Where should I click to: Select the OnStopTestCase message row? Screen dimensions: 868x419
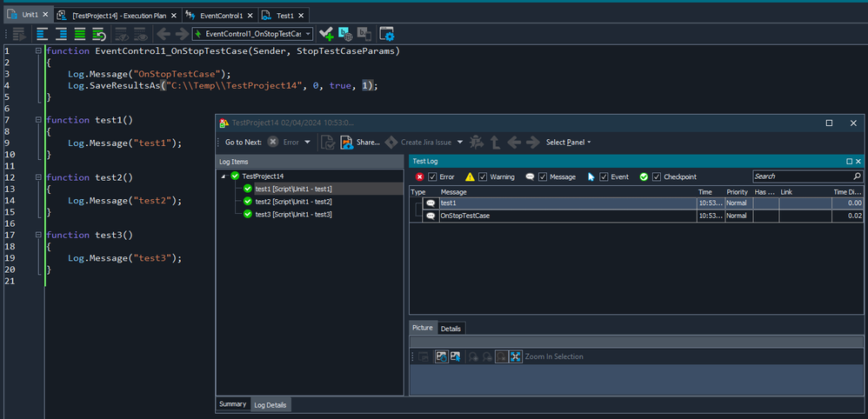[x=464, y=216]
